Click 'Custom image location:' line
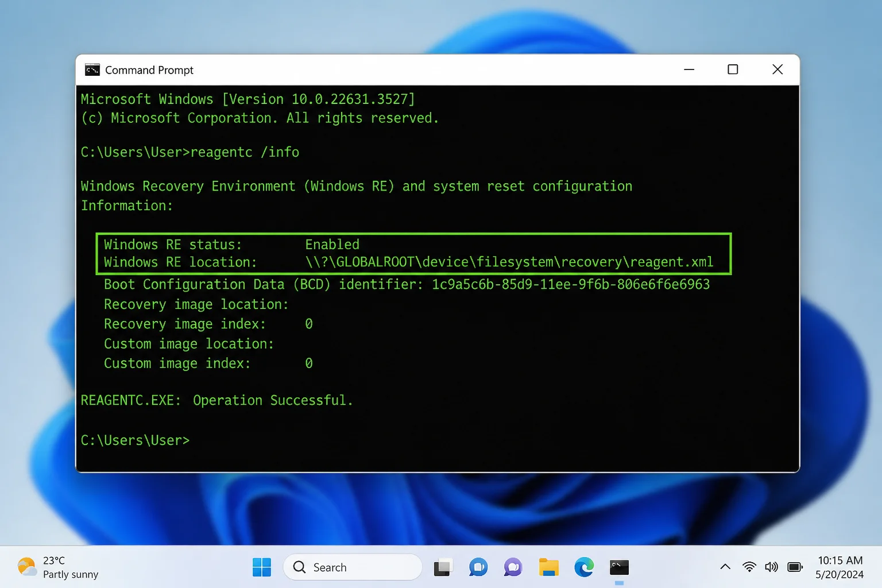Screen dimensions: 882x588 point(189,345)
